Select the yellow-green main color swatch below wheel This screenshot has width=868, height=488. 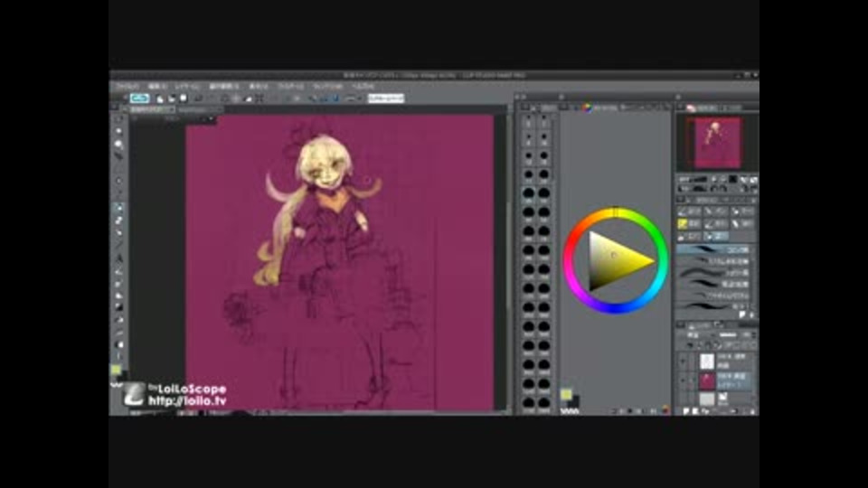tap(566, 394)
